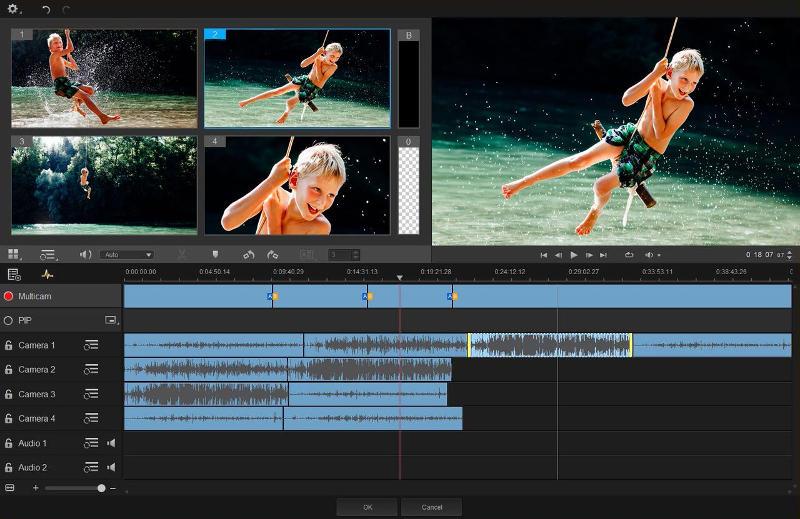Click the preview timecode display

pos(765,254)
